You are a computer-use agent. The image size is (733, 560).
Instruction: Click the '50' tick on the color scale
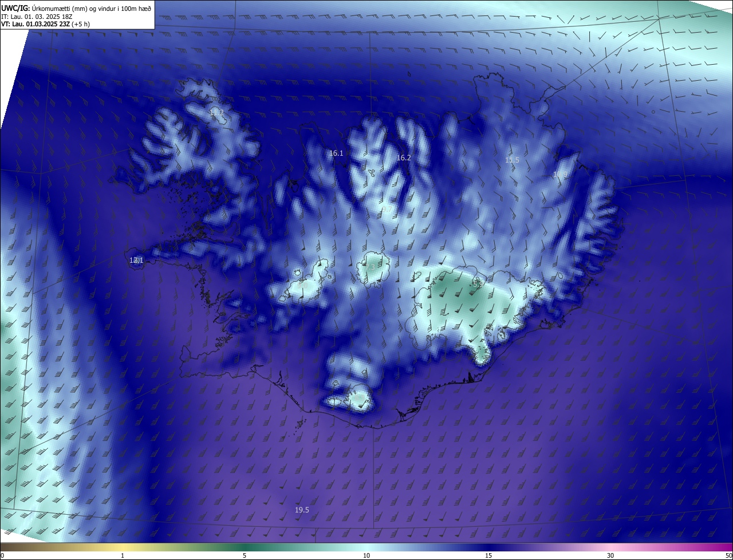(728, 555)
